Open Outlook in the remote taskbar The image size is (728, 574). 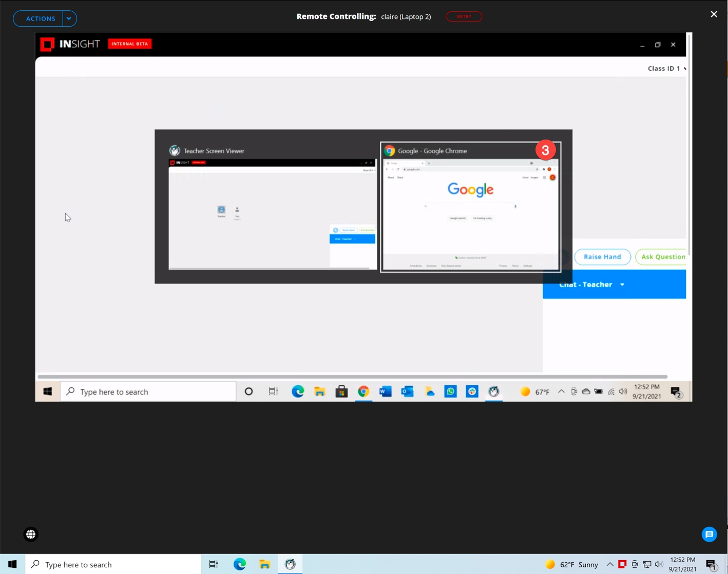pyautogui.click(x=407, y=392)
